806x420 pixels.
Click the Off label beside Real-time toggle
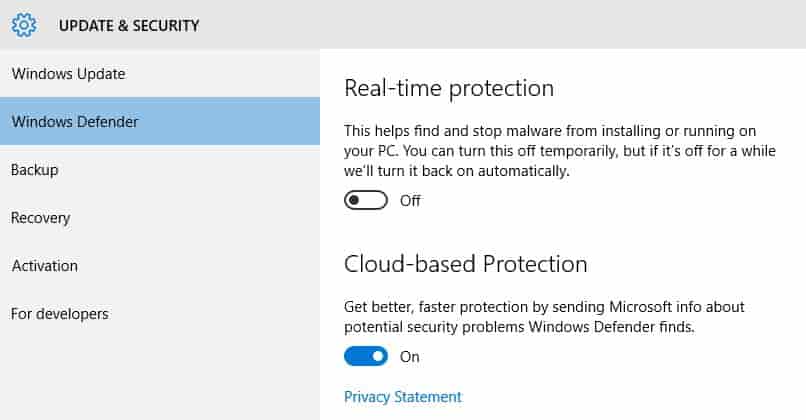[x=410, y=200]
